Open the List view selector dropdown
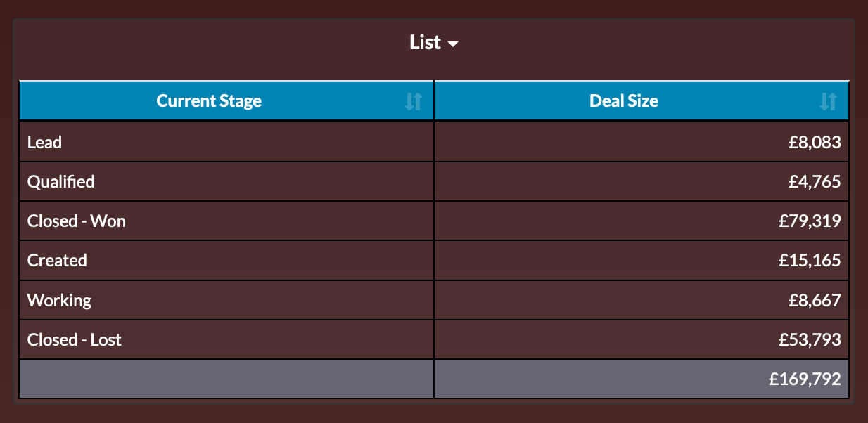Viewport: 868px width, 423px height. point(434,42)
